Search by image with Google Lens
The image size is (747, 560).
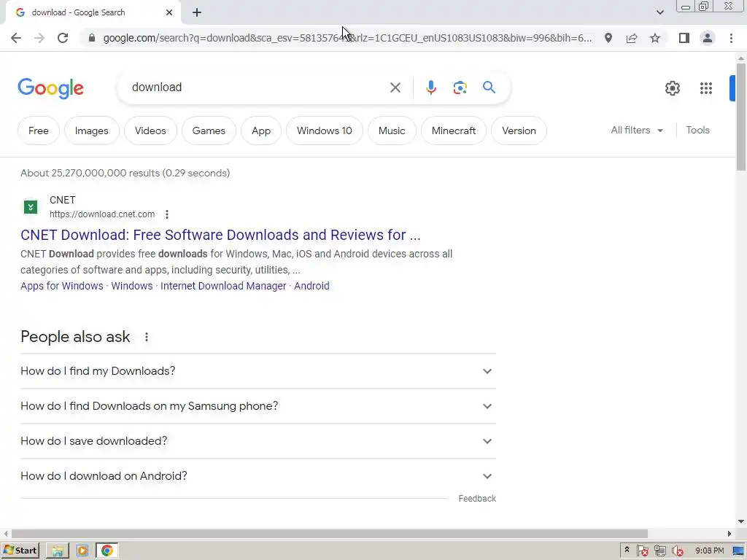pos(460,87)
